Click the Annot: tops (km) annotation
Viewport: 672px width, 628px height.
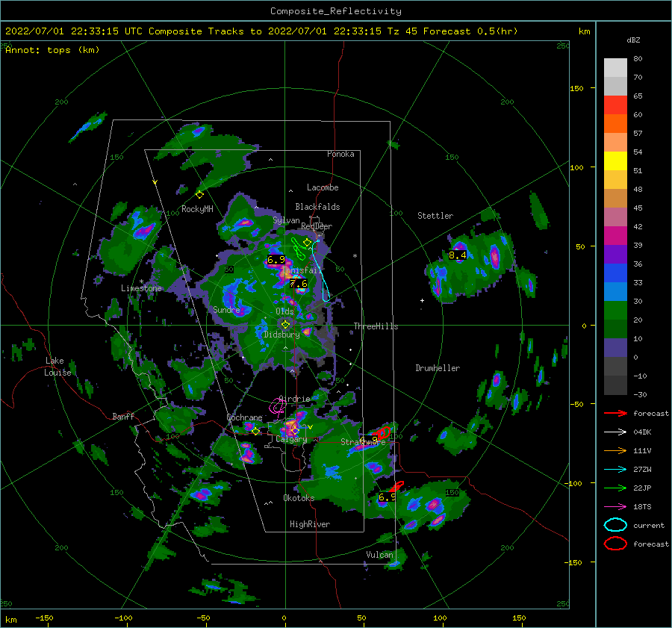point(52,50)
